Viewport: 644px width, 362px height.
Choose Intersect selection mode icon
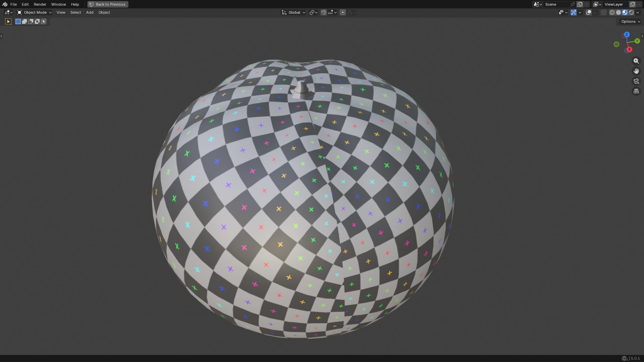[x=44, y=21]
